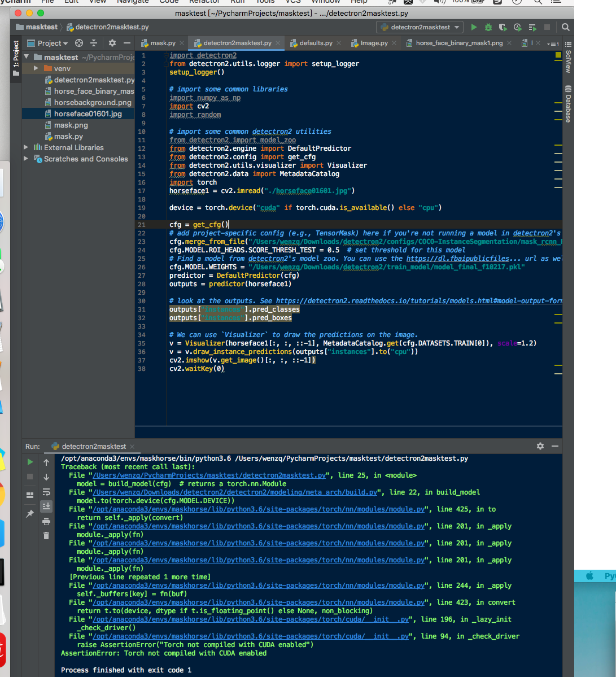The height and width of the screenshot is (677, 616).
Task: Toggle soft-wrap in Run console
Action: point(46,492)
